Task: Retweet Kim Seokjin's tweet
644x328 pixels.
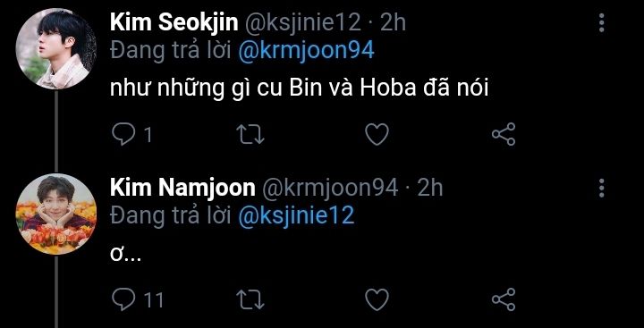Action: click(x=250, y=134)
